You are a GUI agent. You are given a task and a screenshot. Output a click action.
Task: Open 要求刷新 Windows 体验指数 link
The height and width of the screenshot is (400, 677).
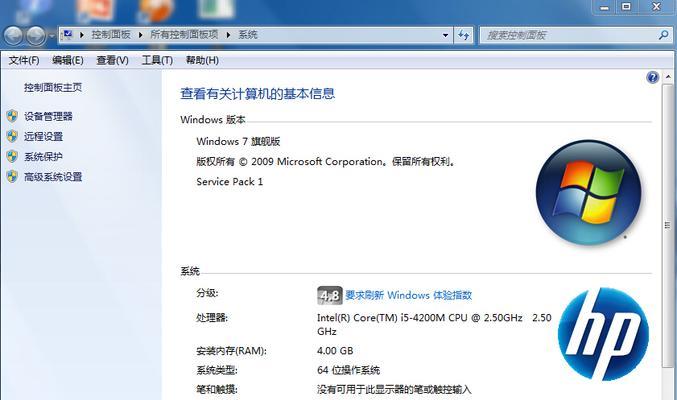pyautogui.click(x=408, y=295)
